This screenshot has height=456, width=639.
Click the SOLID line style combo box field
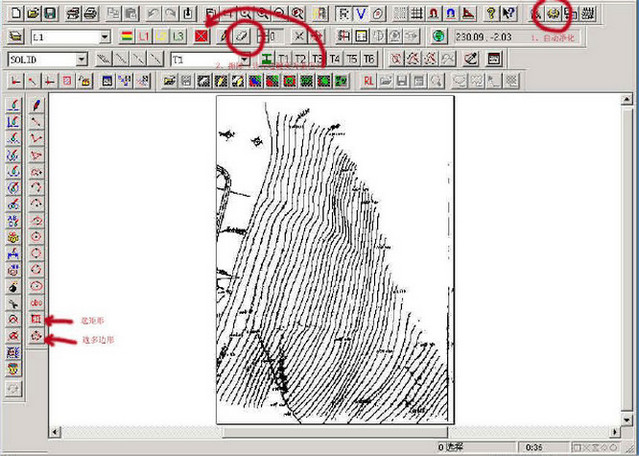click(48, 59)
